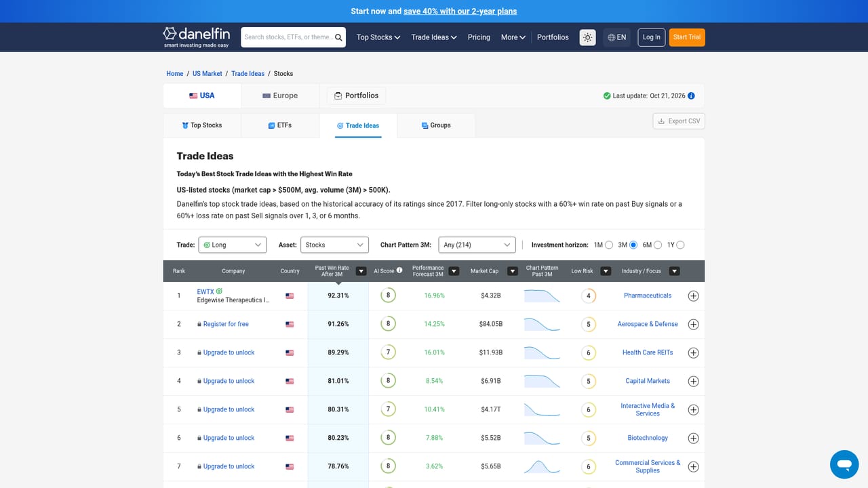Click the Log In button
868x488 pixels.
coord(652,37)
